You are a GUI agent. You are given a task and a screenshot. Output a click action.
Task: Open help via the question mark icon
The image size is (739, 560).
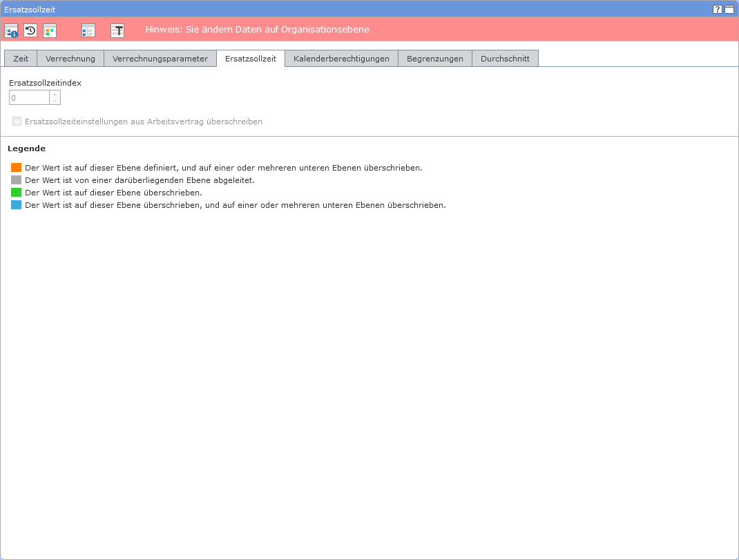tap(718, 10)
